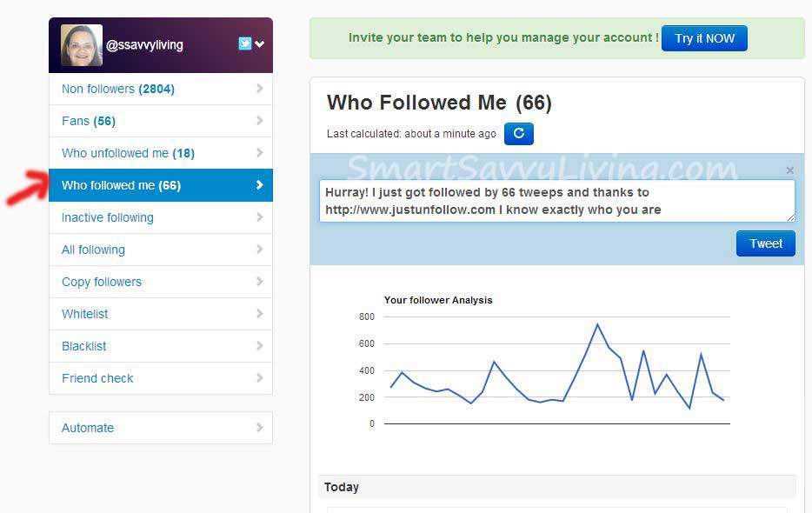Click the Twitter bird icon in header
812x513 pixels.
(x=245, y=43)
